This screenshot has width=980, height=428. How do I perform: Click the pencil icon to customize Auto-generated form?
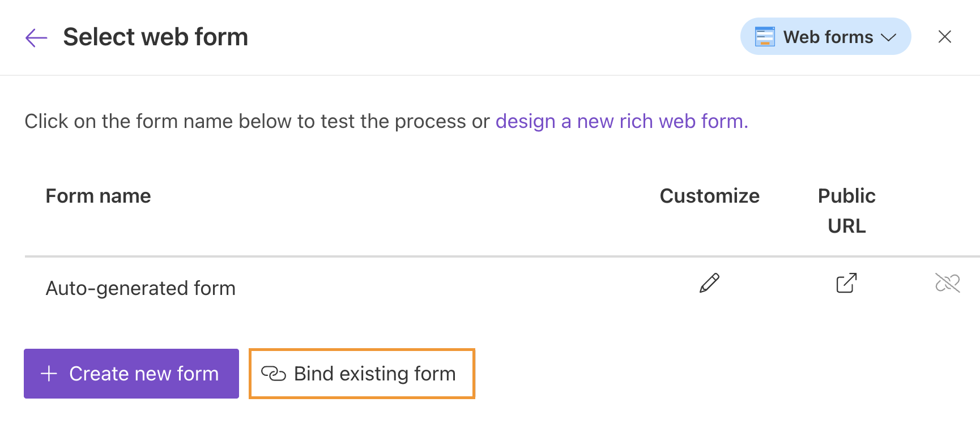709,283
